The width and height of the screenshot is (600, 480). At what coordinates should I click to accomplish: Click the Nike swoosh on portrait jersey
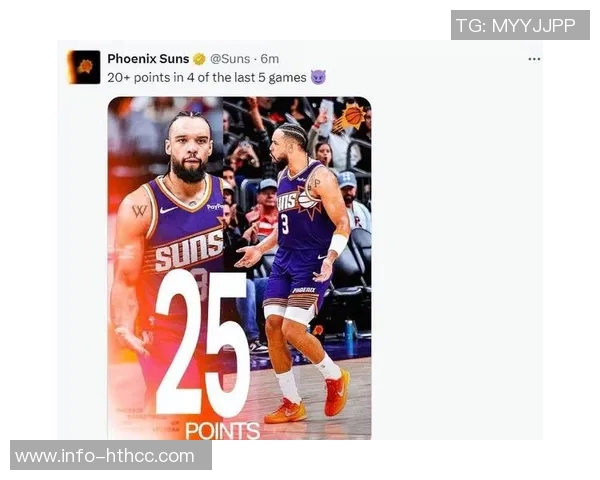tap(168, 210)
